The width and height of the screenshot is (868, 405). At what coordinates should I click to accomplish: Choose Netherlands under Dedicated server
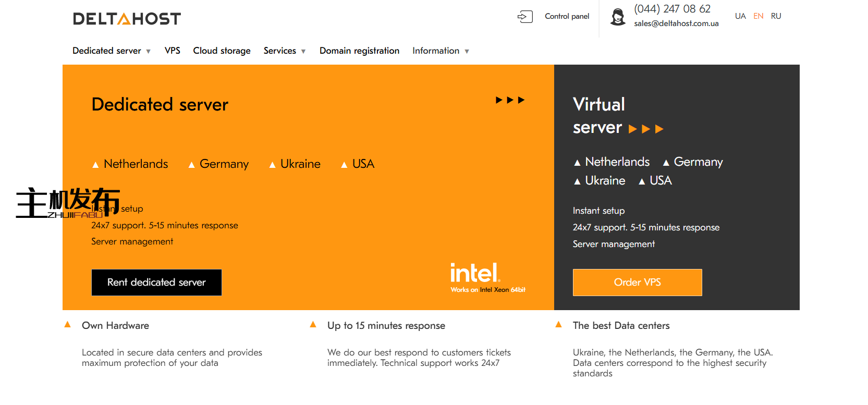[x=136, y=164]
